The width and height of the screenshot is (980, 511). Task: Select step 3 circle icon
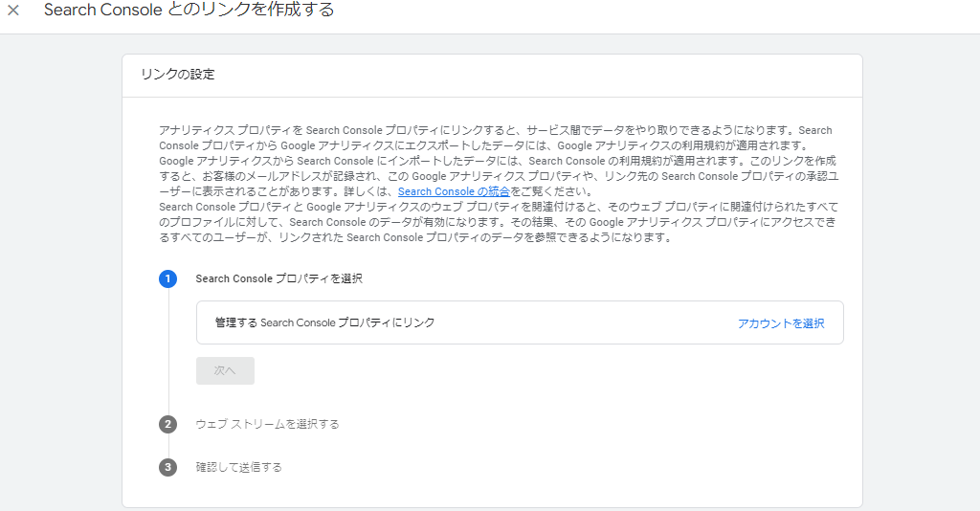coord(167,467)
